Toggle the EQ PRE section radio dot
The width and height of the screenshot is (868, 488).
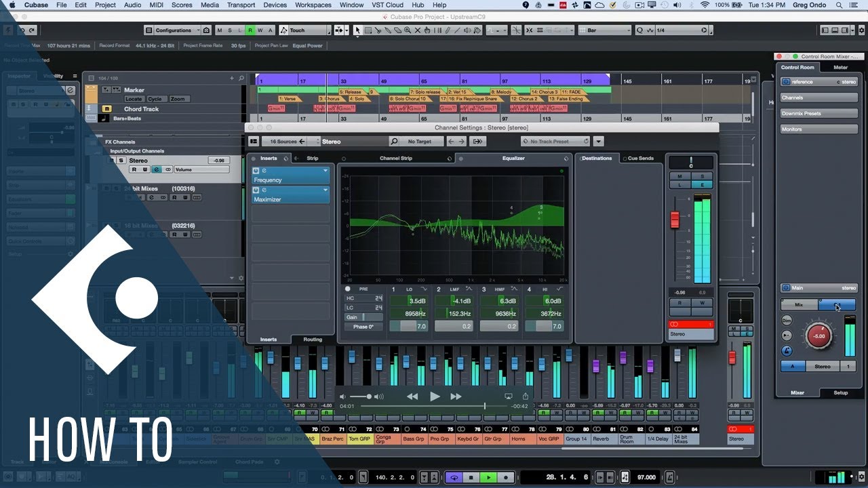pyautogui.click(x=348, y=289)
